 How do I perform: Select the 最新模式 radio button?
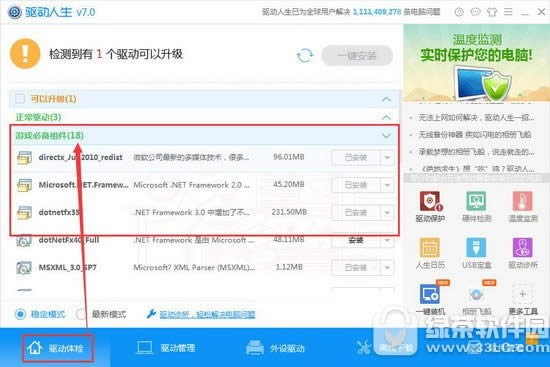[81, 314]
